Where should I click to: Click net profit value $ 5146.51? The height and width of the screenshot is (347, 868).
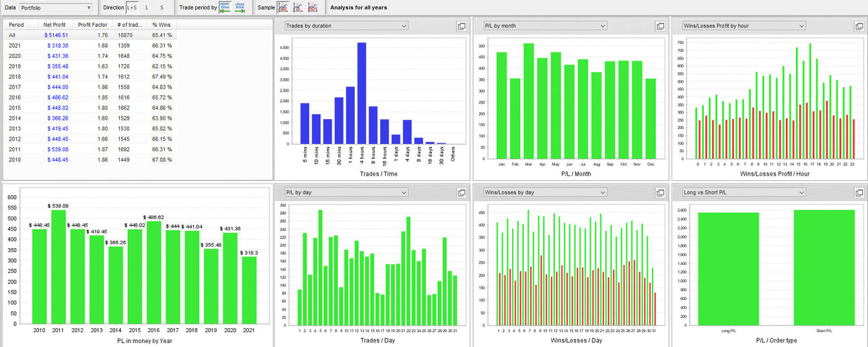pyautogui.click(x=57, y=34)
